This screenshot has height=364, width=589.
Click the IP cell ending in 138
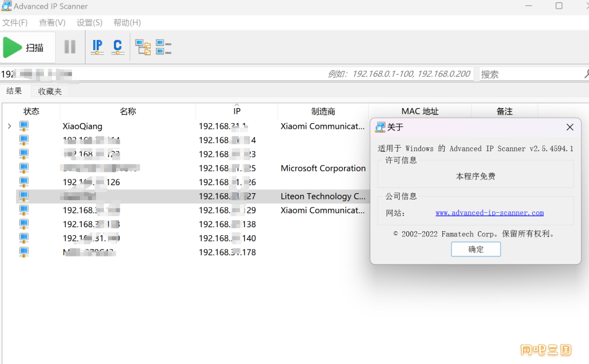pyautogui.click(x=227, y=224)
